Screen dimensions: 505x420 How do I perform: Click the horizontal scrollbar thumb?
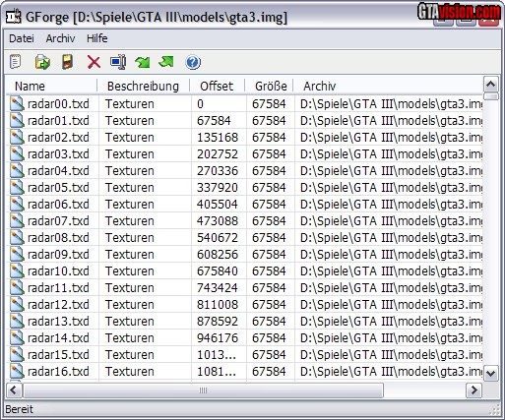click(203, 390)
